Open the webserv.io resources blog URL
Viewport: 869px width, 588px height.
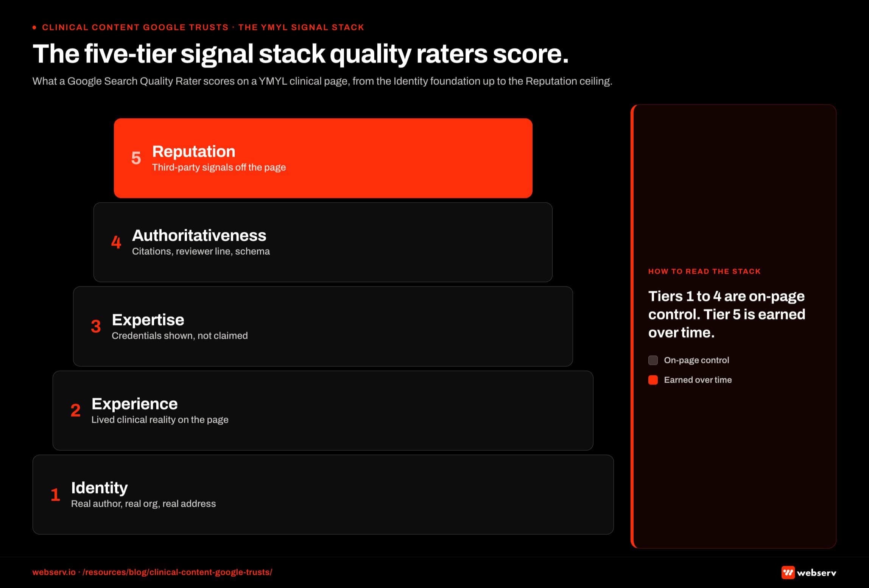point(152,572)
